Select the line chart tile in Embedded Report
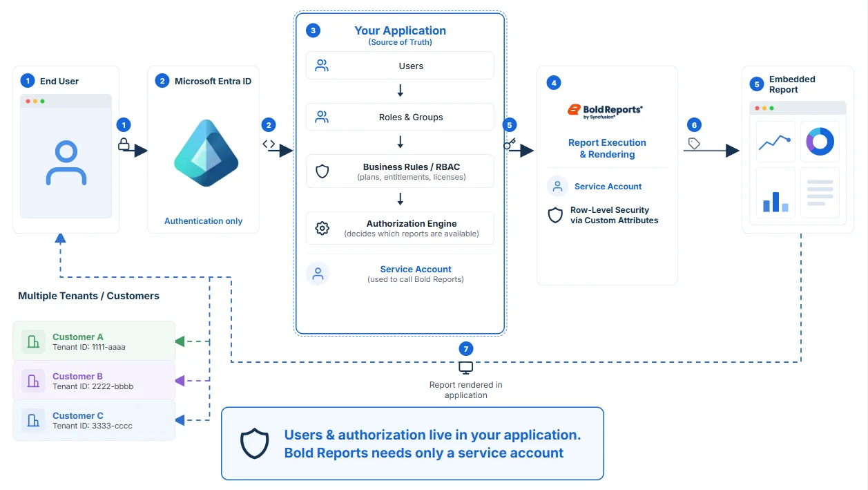Viewport: 868px width, 490px height. [775, 142]
